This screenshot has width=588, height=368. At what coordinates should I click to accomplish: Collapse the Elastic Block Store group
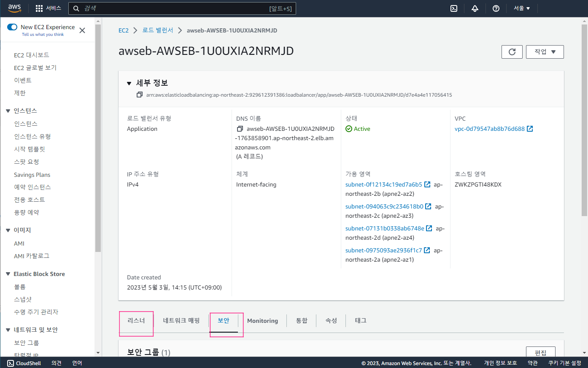coord(8,274)
